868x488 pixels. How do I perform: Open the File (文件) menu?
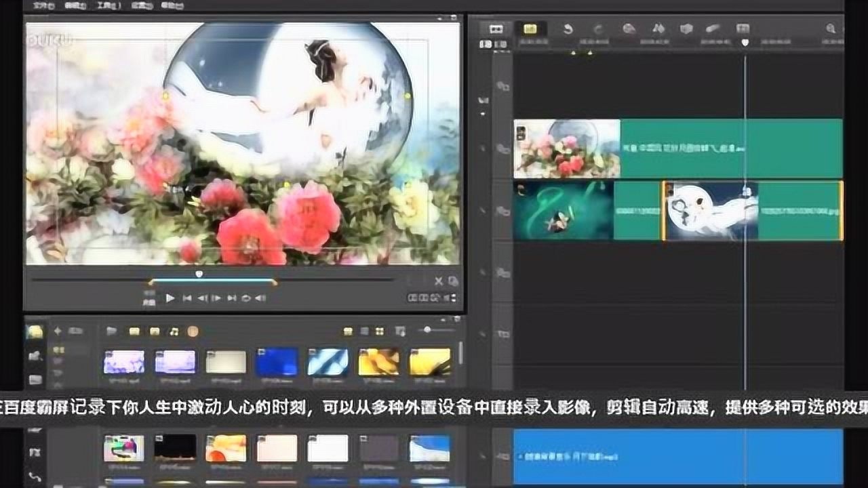pos(43,5)
